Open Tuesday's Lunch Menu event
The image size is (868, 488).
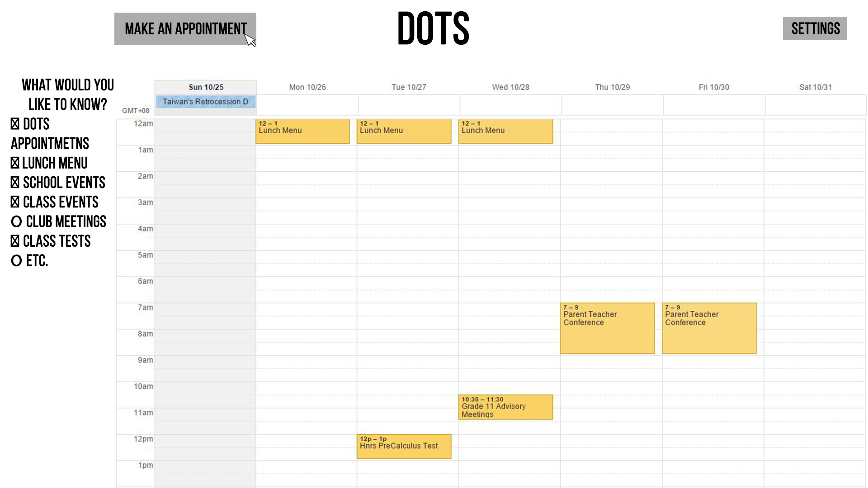point(404,131)
